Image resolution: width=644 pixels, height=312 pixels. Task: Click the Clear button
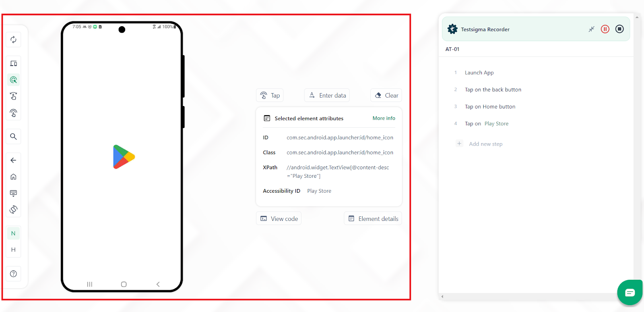(386, 95)
